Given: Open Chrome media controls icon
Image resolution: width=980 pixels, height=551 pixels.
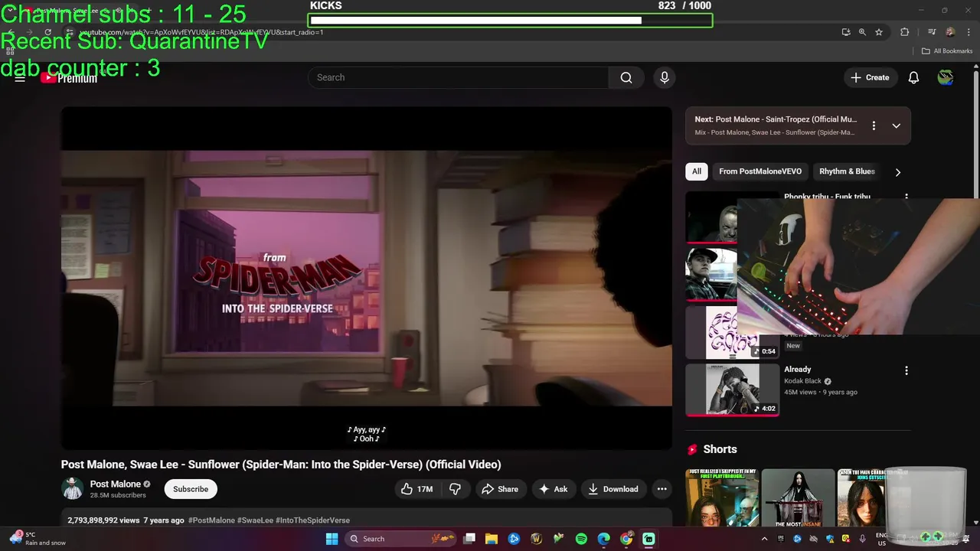Looking at the screenshot, I should pos(932,32).
